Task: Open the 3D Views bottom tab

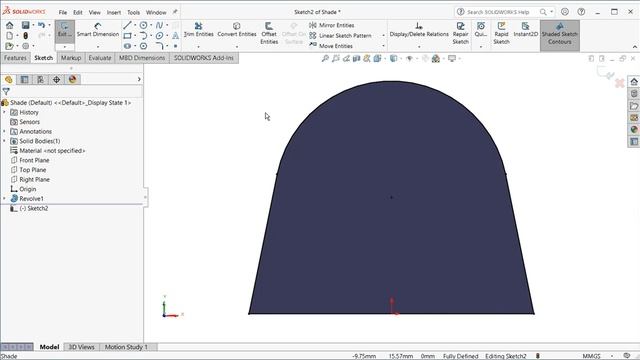Action: point(81,347)
